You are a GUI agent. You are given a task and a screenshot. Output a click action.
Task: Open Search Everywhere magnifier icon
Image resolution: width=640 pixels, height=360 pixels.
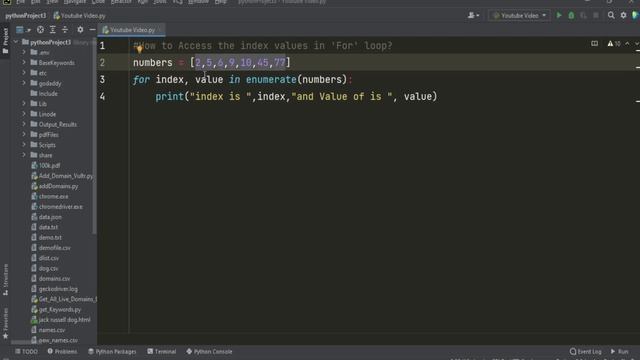click(611, 16)
